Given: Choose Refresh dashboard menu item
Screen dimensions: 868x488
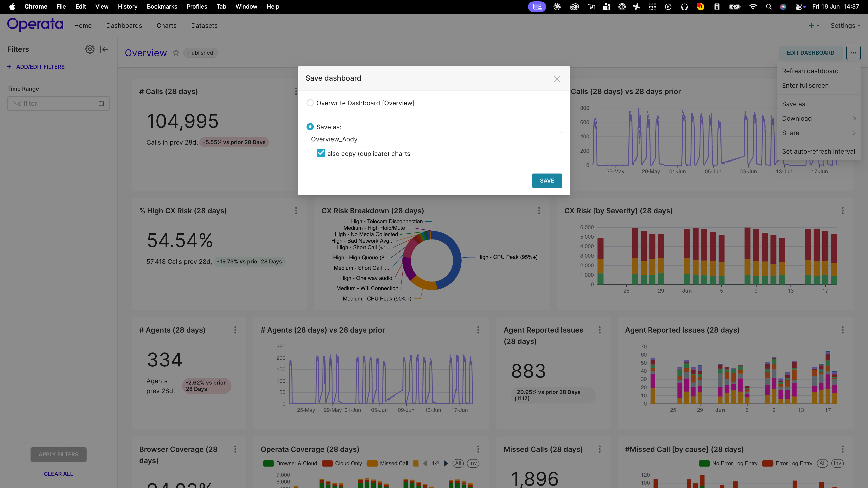Looking at the screenshot, I should (818, 71).
